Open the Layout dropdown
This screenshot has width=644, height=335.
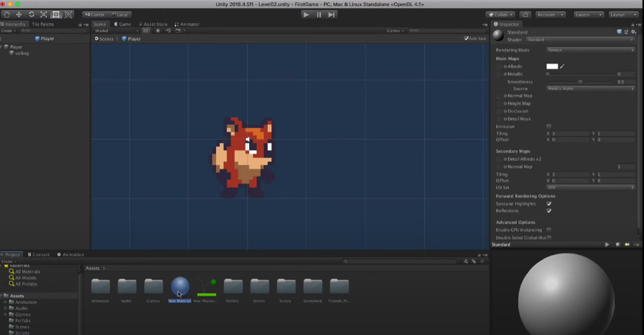coord(623,15)
